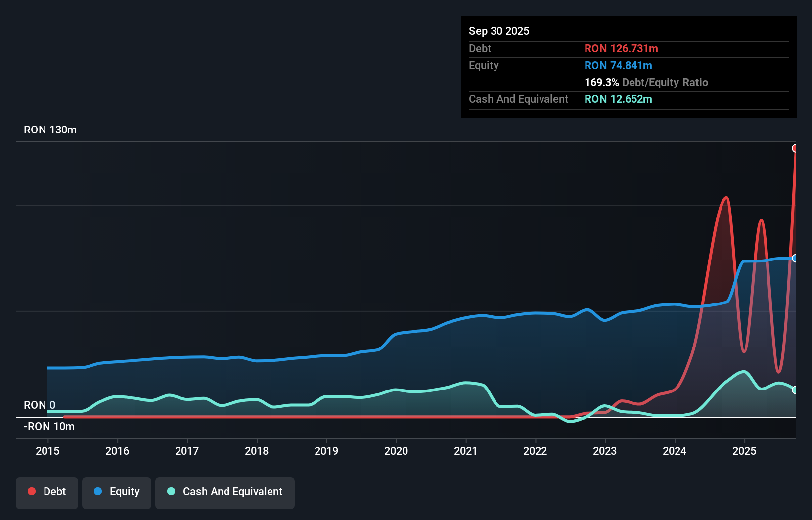The image size is (812, 520).
Task: Expand the Equity row in the tooltip
Action: click(484, 65)
